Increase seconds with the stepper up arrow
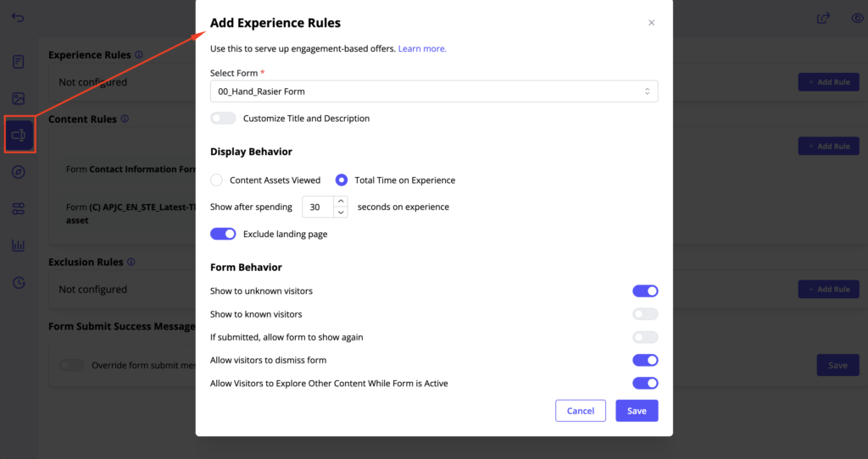Viewport: 868px width, 459px height. (341, 202)
